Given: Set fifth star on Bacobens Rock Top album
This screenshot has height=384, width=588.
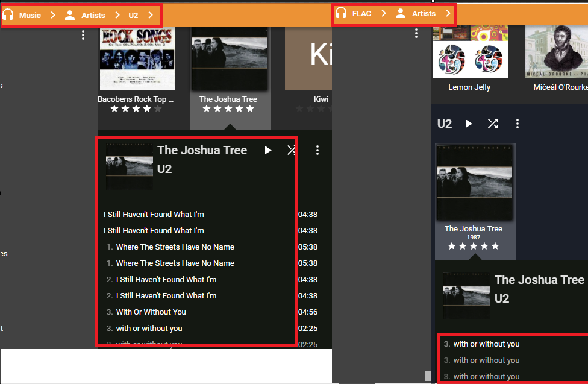Looking at the screenshot, I should click(158, 109).
